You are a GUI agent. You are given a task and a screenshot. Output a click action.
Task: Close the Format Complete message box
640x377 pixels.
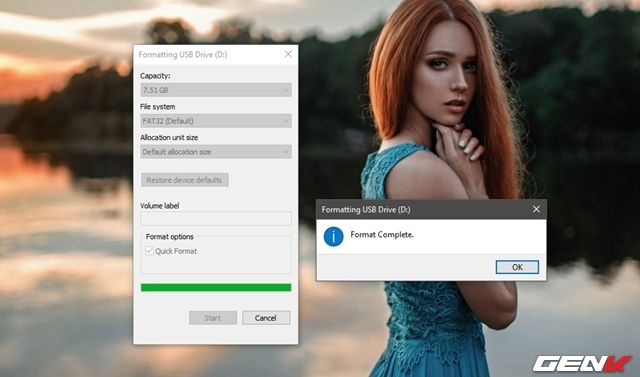536,209
